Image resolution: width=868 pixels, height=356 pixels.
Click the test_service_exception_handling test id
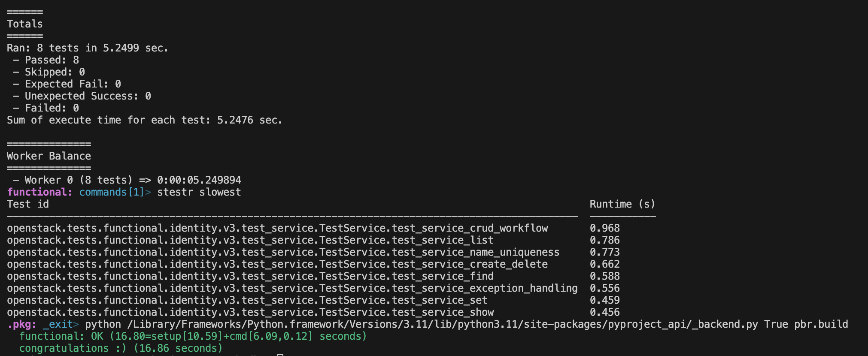(x=292, y=288)
